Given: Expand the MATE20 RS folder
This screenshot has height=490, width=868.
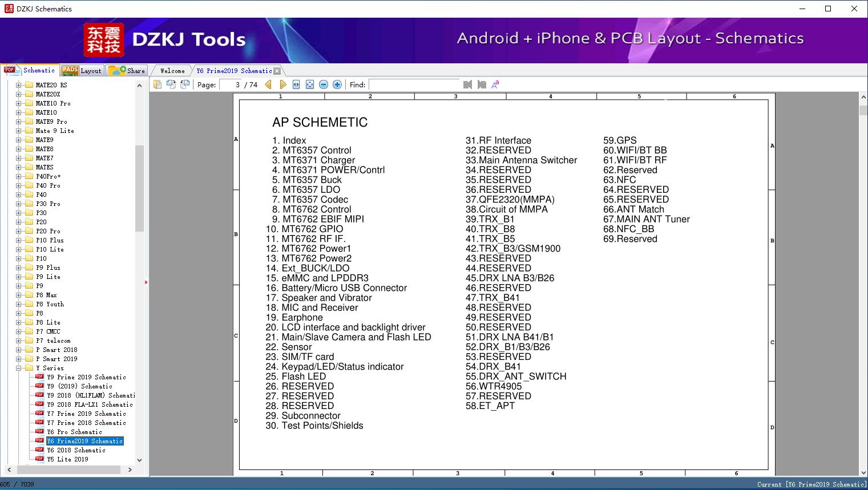Looking at the screenshot, I should click(x=19, y=85).
